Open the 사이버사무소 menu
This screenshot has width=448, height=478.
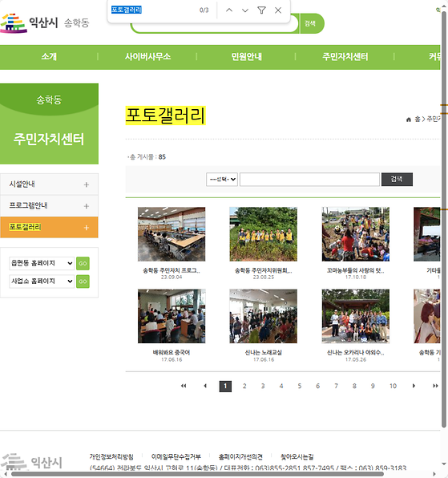tap(147, 57)
